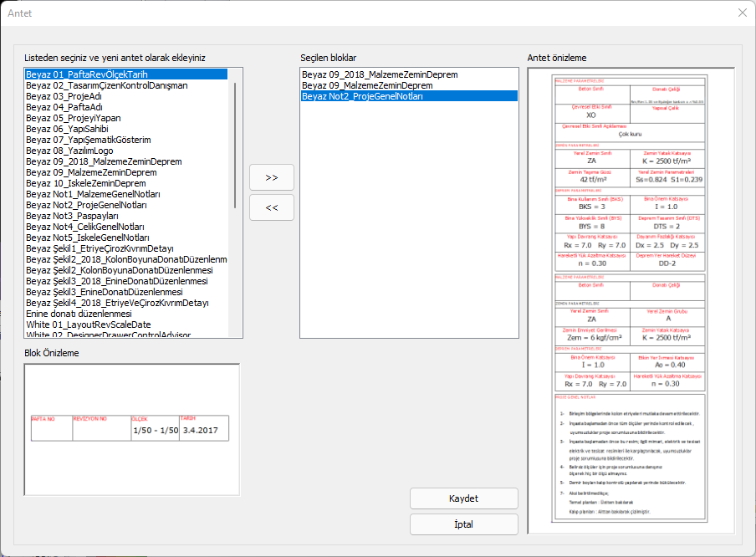
Task: Click the << remove block button
Action: click(272, 207)
